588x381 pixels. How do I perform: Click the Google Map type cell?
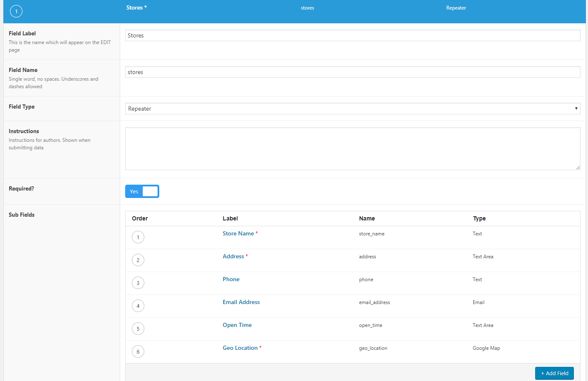pos(486,348)
